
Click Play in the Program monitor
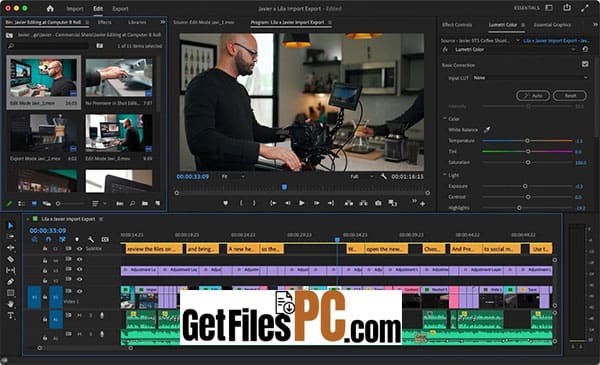click(302, 203)
